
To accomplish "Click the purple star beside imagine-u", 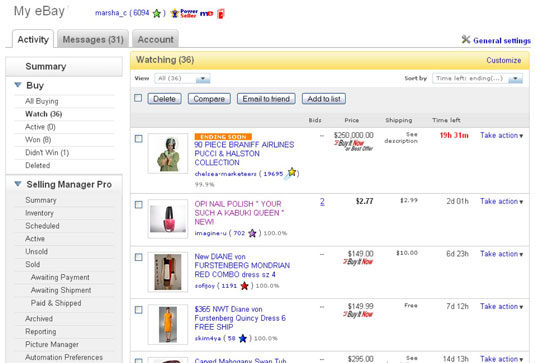I will [252, 233].
